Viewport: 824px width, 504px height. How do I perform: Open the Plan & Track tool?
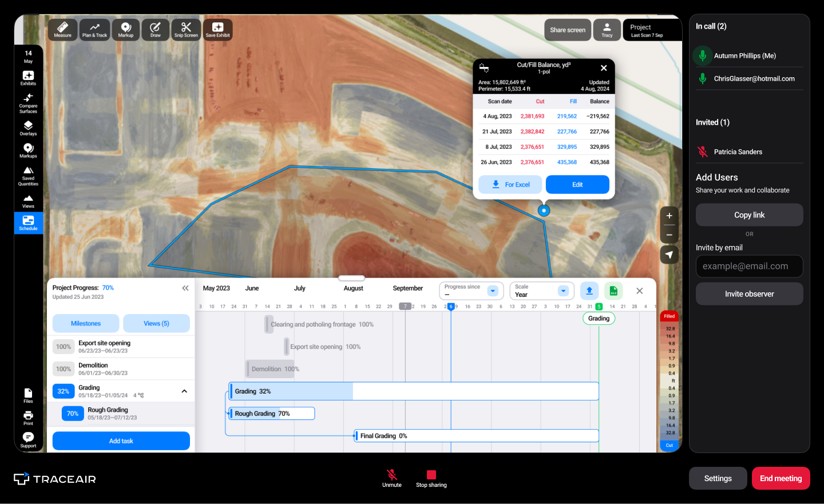point(94,30)
